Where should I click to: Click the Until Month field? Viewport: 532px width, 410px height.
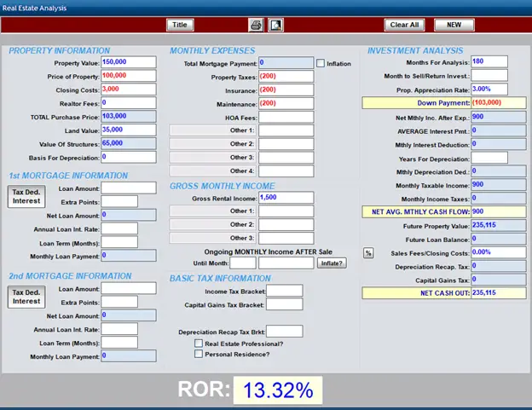pyautogui.click(x=243, y=263)
